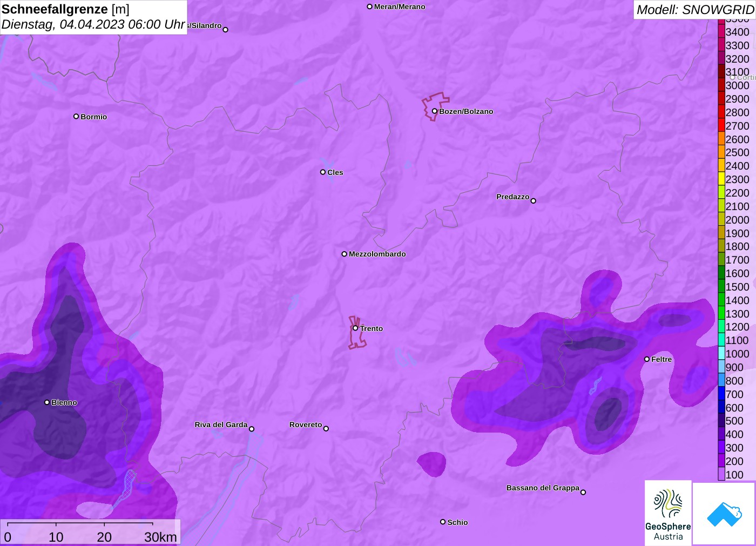Select the 100 m light purple swatch
Viewport: 756px width, 546px height.
pos(721,475)
